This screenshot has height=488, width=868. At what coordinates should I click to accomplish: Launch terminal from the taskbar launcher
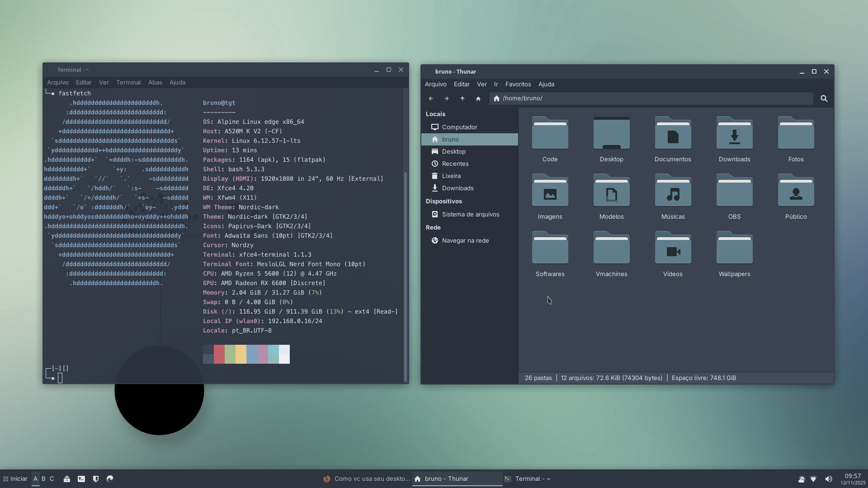click(81, 479)
